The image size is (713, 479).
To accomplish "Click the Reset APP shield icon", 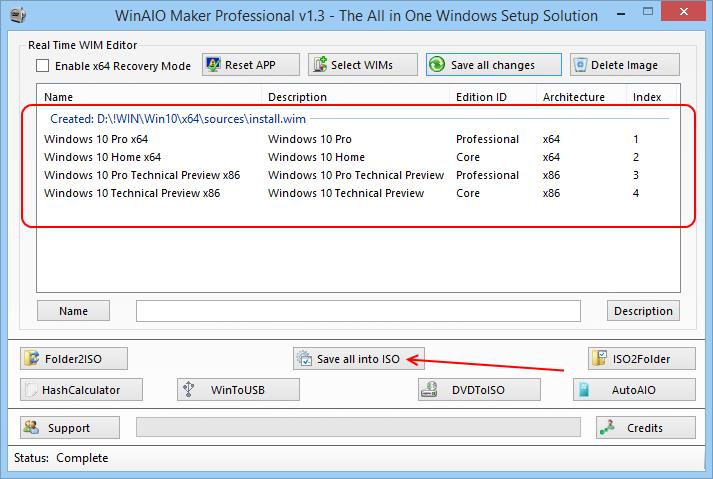I will (213, 65).
